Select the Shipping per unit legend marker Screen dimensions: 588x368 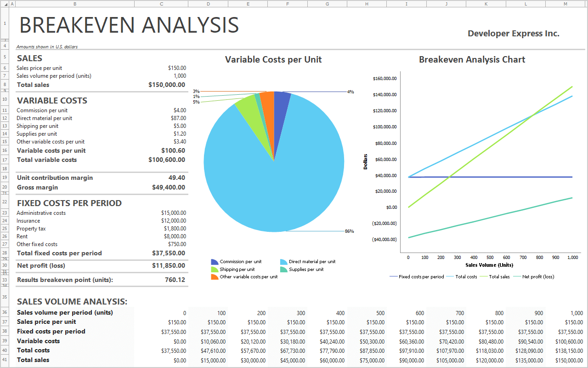click(x=215, y=270)
